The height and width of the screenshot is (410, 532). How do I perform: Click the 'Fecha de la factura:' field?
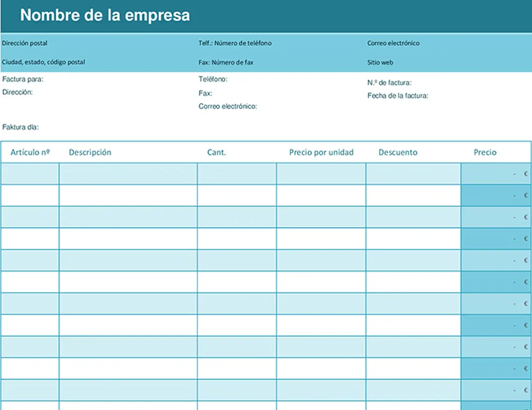pos(398,96)
